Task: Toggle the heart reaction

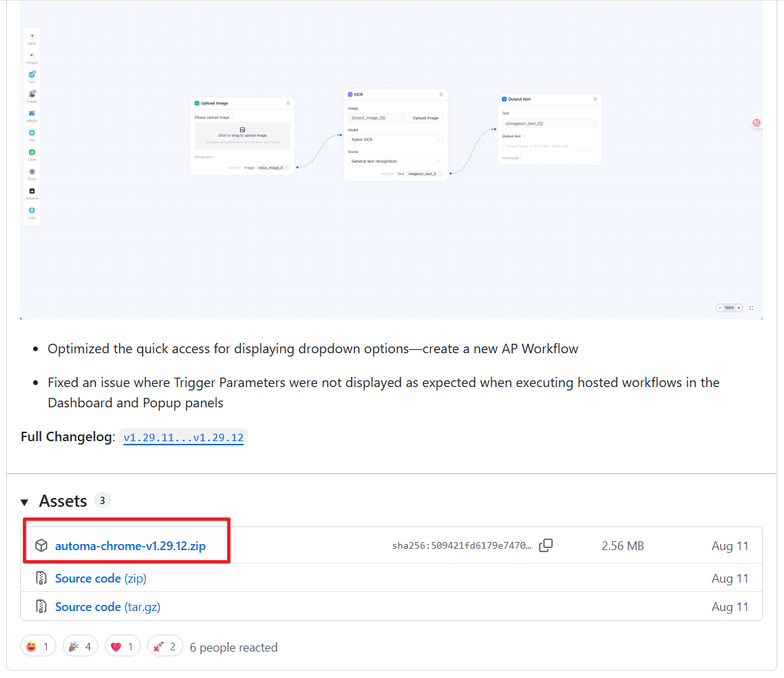Action: (123, 647)
